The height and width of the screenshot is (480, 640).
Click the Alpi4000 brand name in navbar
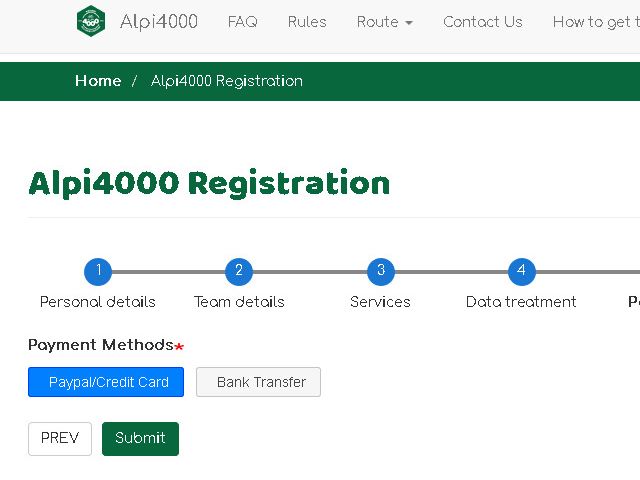coord(158,22)
